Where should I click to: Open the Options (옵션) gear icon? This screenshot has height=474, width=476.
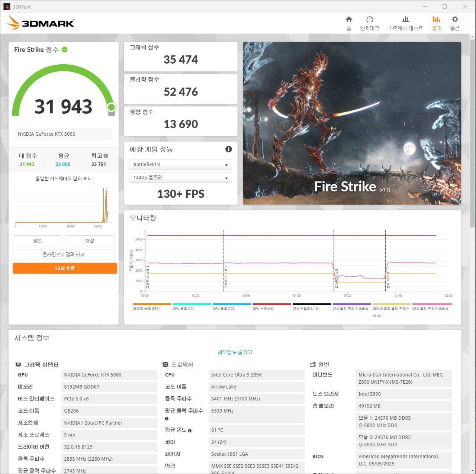coord(455,20)
